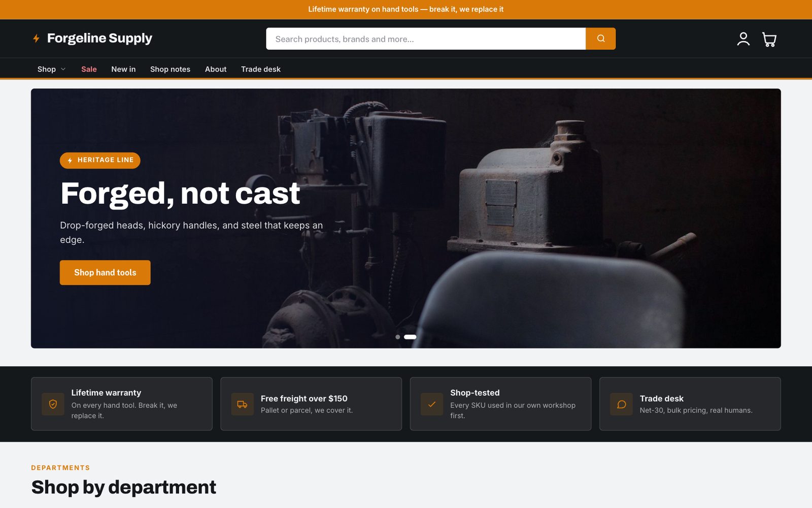
Task: Click the DEPARTMENTS section label
Action: pyautogui.click(x=60, y=468)
